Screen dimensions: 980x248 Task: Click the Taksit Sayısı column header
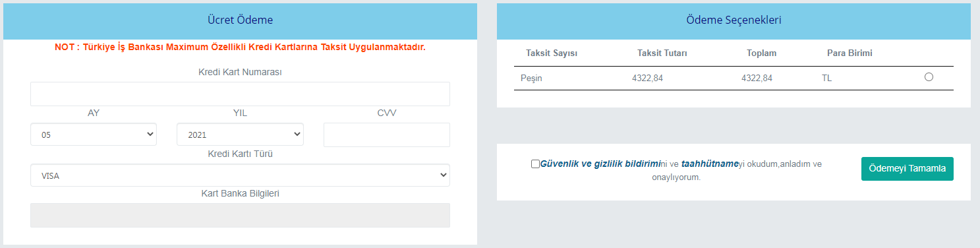click(552, 53)
